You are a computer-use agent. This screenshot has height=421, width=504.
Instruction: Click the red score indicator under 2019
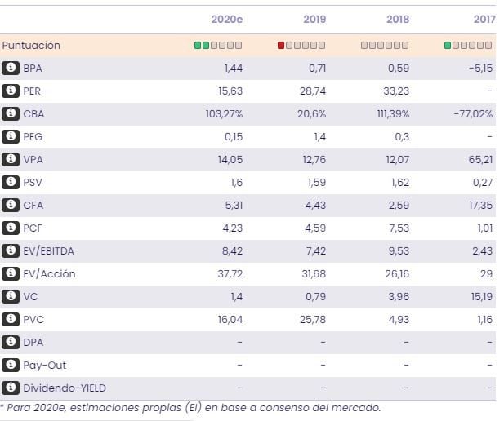point(282,46)
